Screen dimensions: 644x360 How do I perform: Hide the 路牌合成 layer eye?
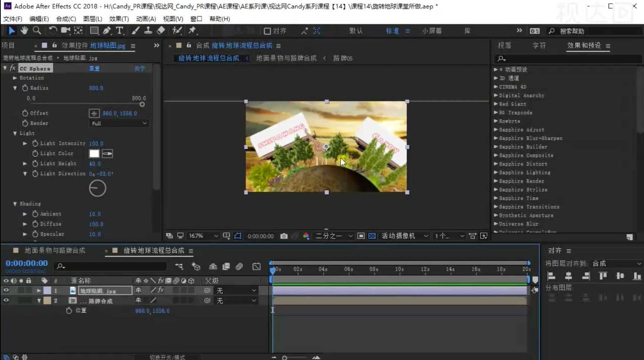[6, 300]
